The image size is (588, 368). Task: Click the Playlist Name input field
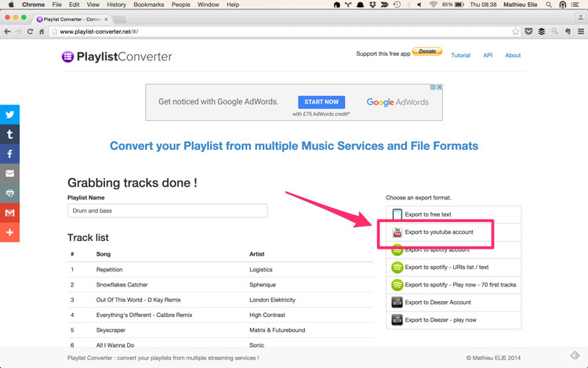[167, 211]
